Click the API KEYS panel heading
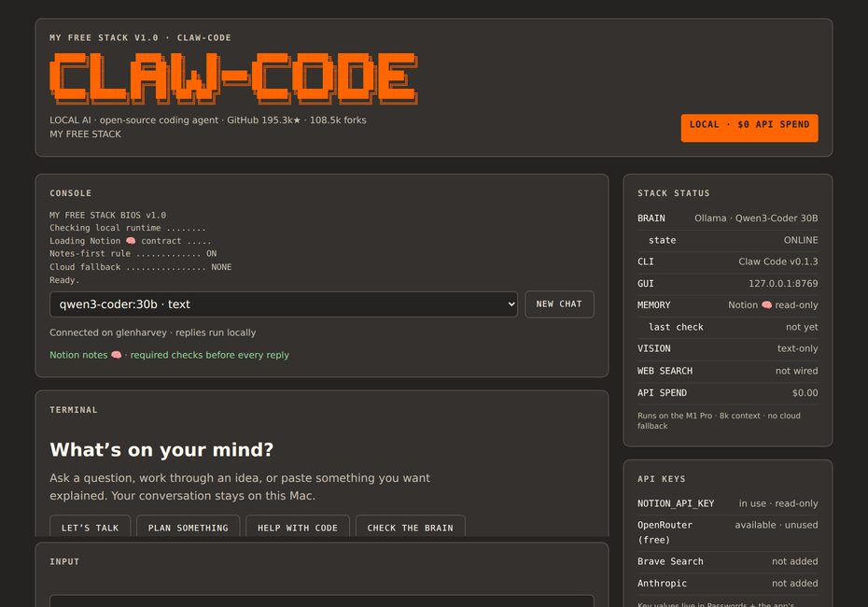This screenshot has height=607, width=868. click(x=662, y=479)
